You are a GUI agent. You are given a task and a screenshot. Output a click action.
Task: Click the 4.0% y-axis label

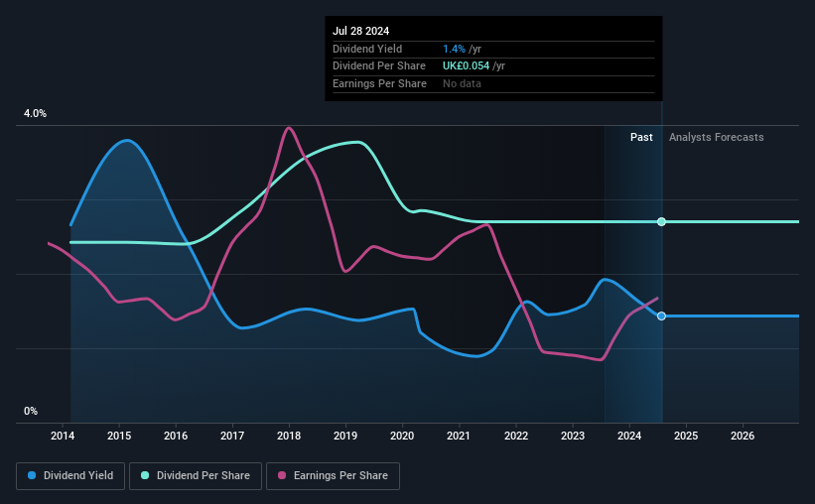(x=35, y=113)
